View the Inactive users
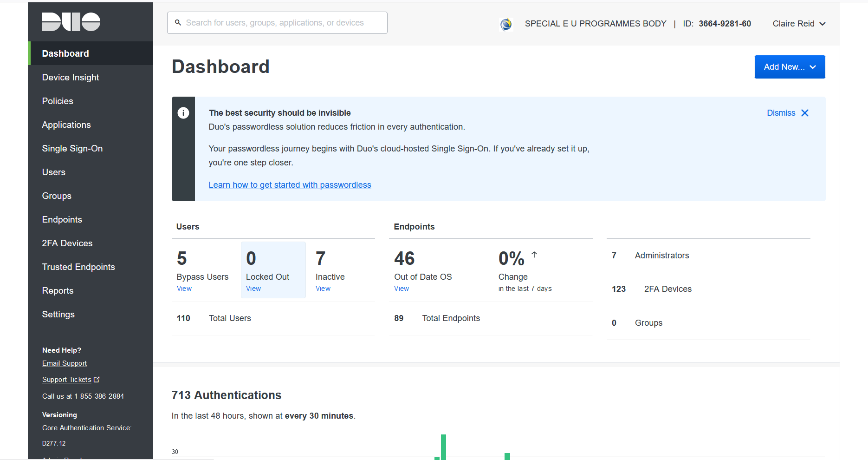This screenshot has height=460, width=868. point(323,289)
